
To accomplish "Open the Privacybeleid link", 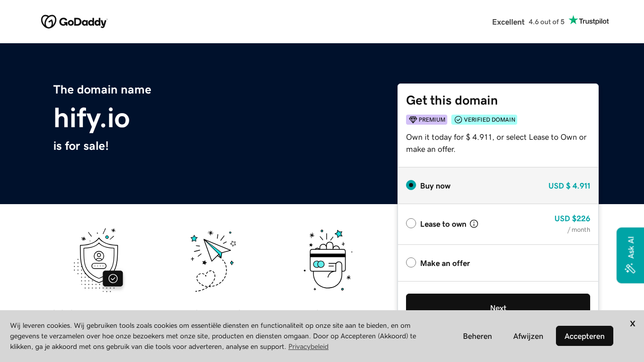I will click(308, 346).
